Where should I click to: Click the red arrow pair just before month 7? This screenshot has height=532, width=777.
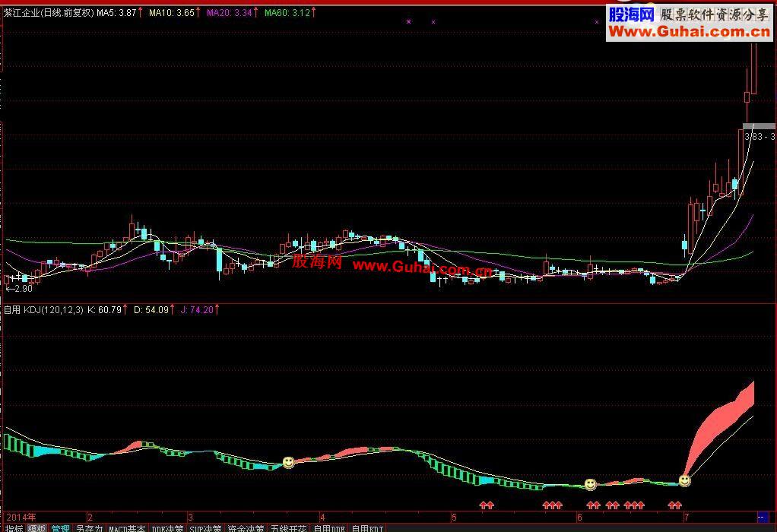point(674,505)
